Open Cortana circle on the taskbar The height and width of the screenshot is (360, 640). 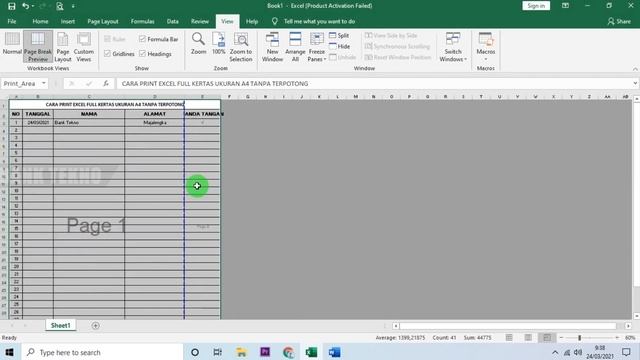pyautogui.click(x=195, y=352)
